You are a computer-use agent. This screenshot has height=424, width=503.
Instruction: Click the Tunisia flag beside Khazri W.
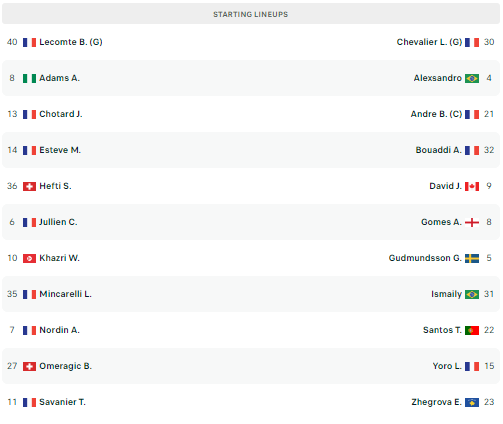coord(29,258)
